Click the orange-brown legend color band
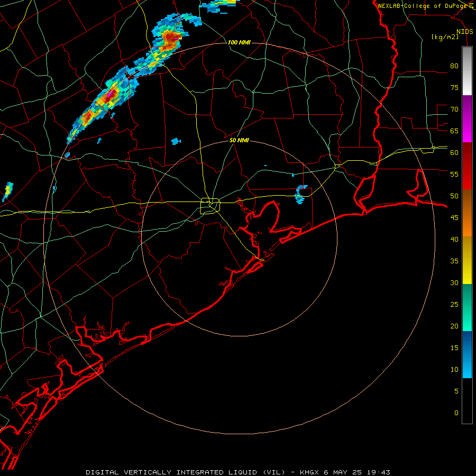Screen dimensions: 476x476 coord(467,213)
